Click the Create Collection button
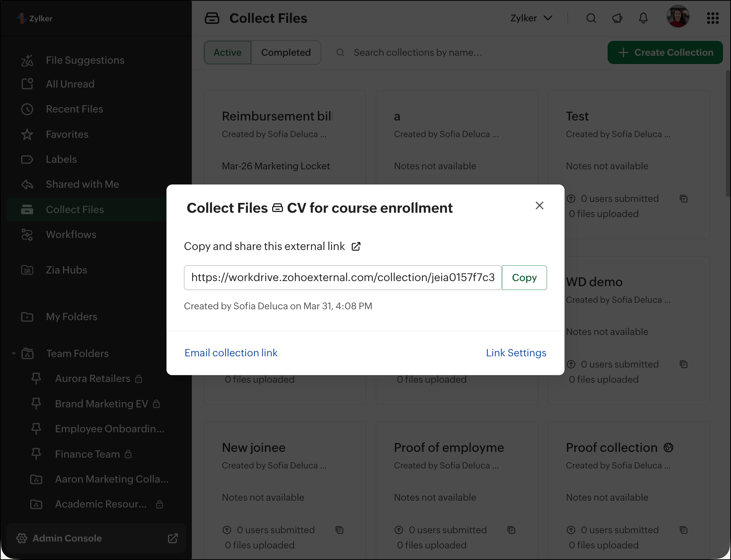The image size is (731, 560). tap(665, 52)
